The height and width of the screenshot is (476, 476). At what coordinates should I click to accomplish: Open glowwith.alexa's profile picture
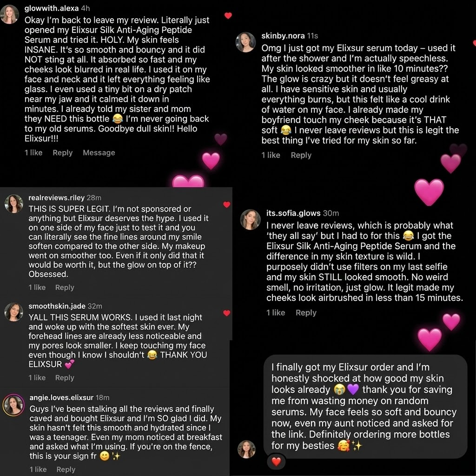(10, 14)
